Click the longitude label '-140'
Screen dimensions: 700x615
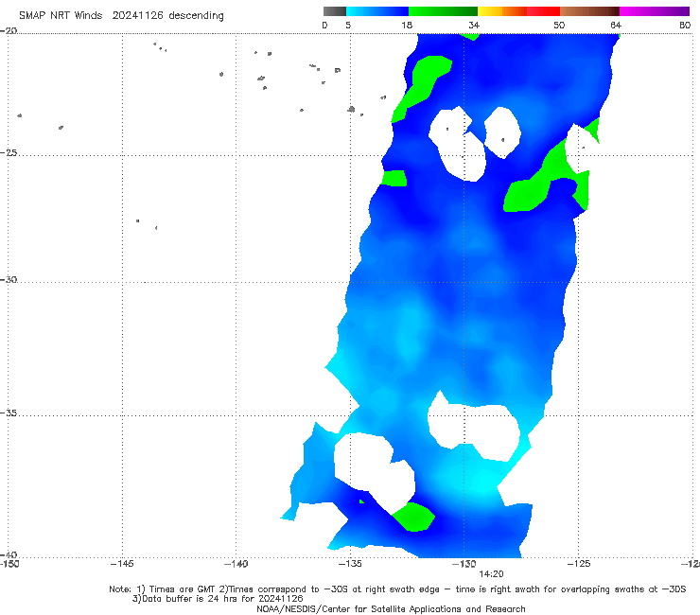coord(236,564)
